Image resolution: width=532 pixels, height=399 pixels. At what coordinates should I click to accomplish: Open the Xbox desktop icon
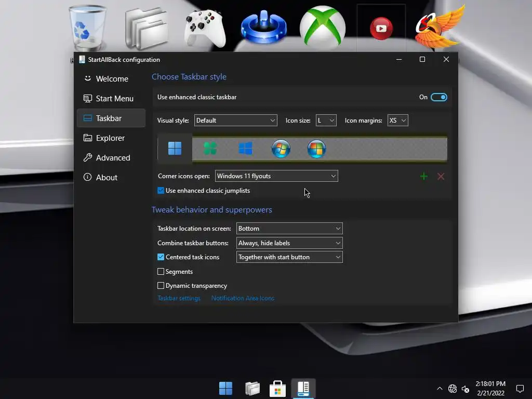pos(323,27)
